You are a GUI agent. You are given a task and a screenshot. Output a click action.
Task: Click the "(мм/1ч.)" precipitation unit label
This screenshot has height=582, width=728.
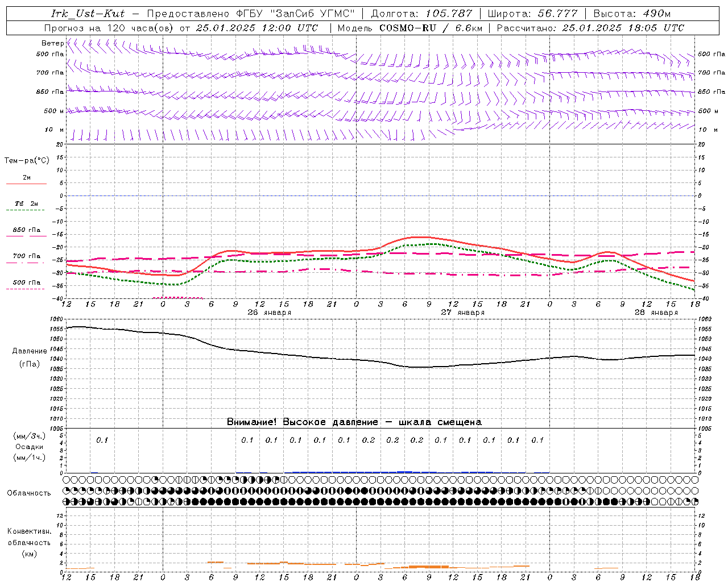[29, 458]
